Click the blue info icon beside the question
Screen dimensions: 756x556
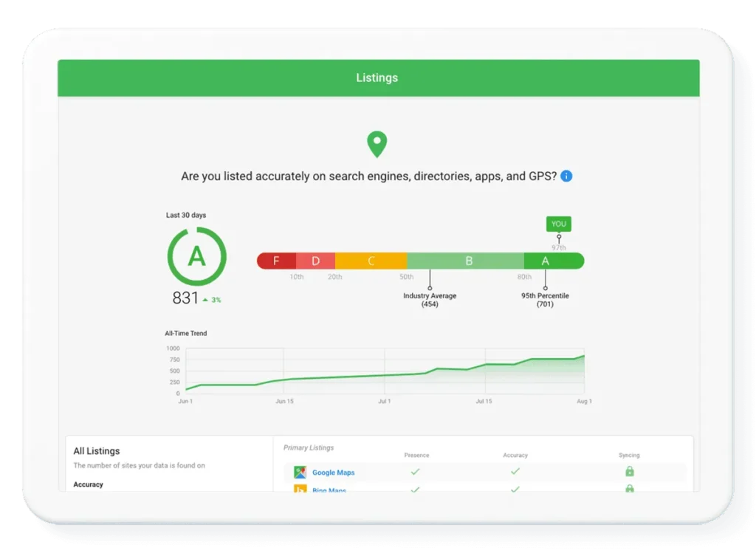point(566,176)
